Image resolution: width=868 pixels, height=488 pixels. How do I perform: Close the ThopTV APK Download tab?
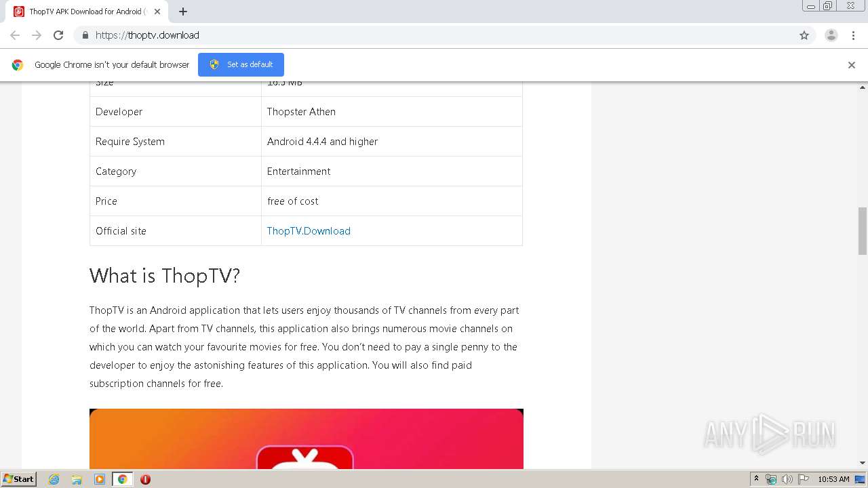click(157, 12)
